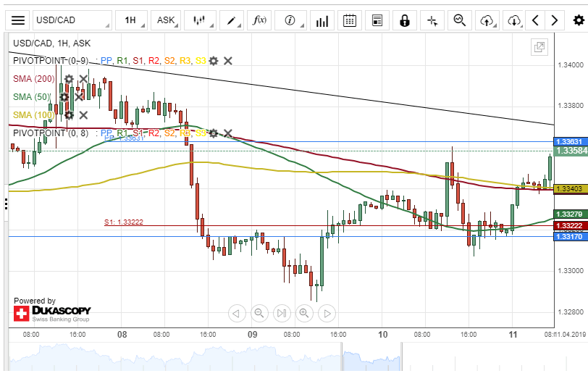Zoom in using the plus magnifier

click(304, 313)
